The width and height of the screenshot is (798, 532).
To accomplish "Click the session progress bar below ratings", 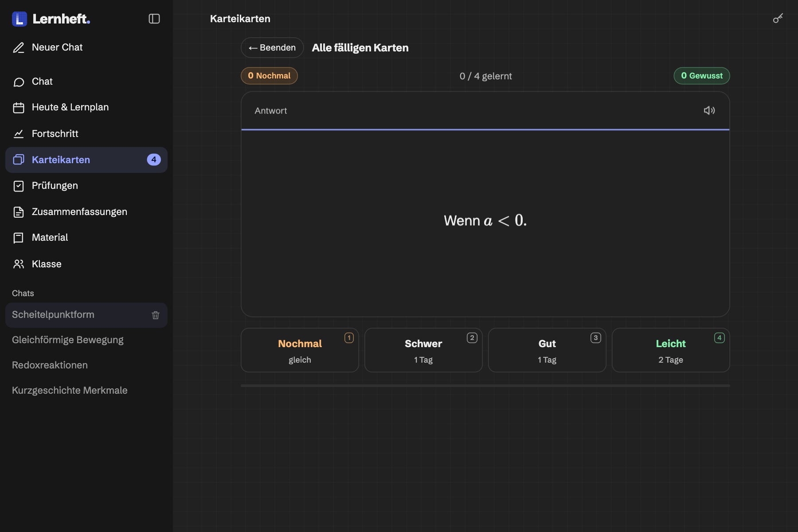I will (x=485, y=386).
